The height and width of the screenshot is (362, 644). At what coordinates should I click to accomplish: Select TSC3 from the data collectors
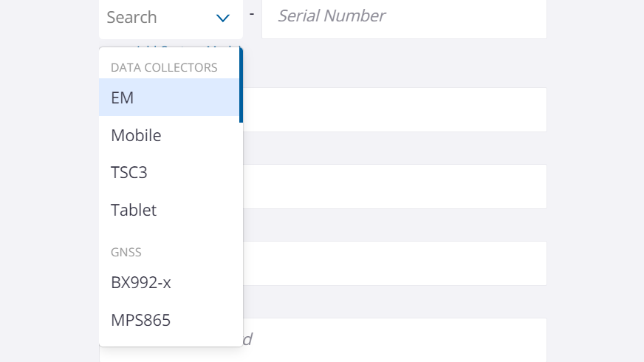click(x=170, y=172)
